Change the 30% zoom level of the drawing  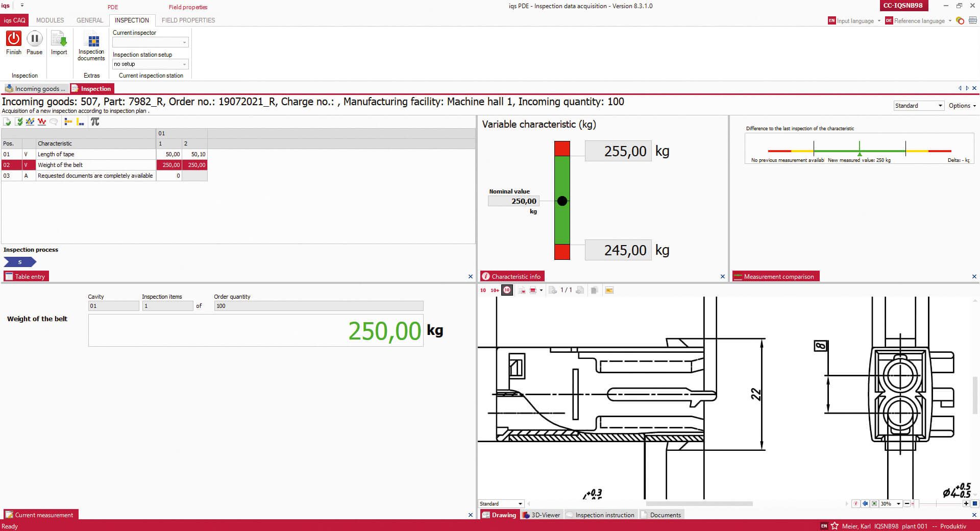point(889,504)
